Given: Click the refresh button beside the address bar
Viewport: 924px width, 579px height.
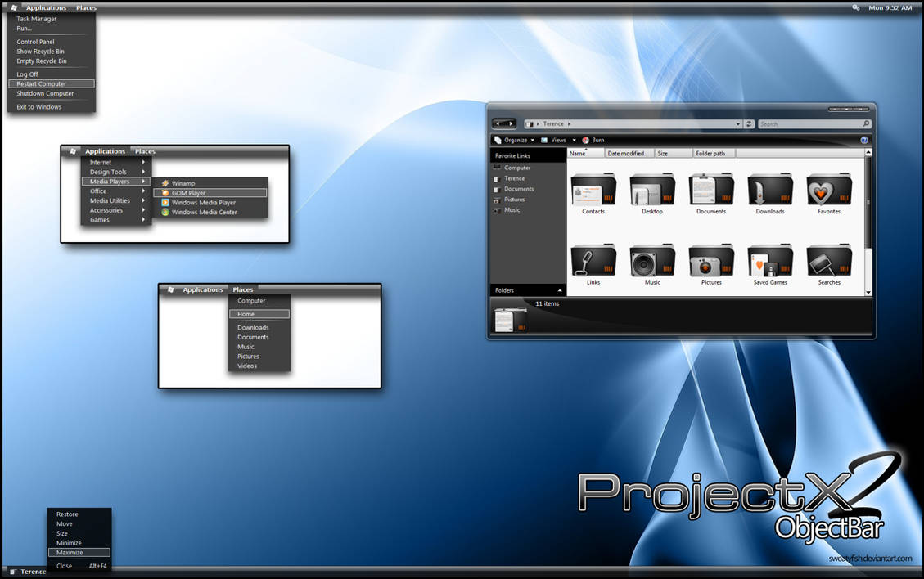Looking at the screenshot, I should coord(750,123).
